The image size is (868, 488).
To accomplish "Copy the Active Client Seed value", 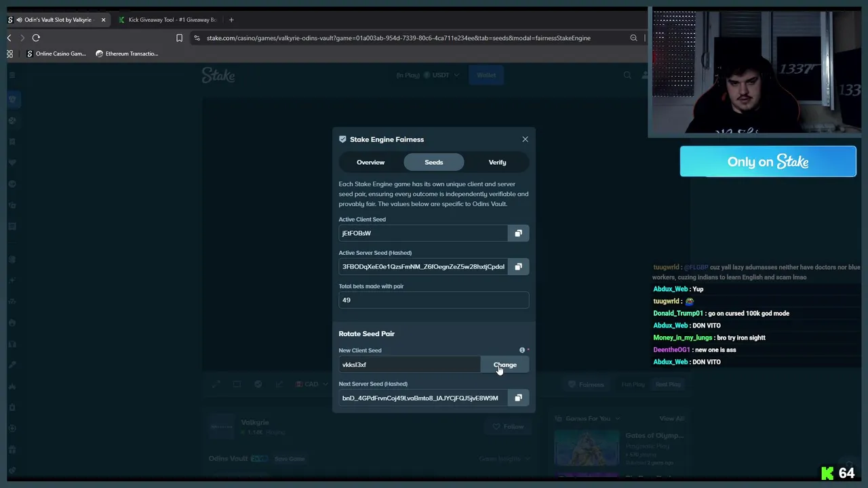I will click(518, 233).
